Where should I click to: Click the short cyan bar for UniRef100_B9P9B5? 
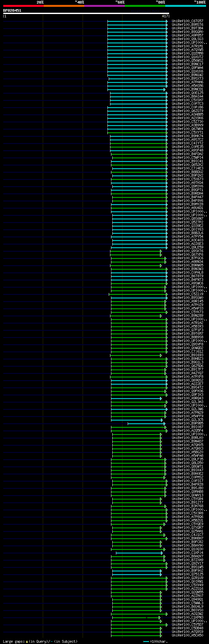tap(146, 423)
